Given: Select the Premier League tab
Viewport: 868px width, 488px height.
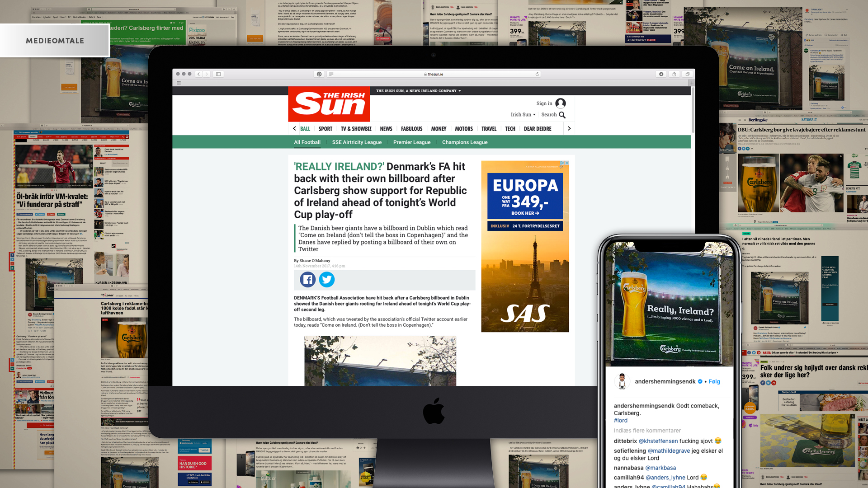Looking at the screenshot, I should click(412, 142).
